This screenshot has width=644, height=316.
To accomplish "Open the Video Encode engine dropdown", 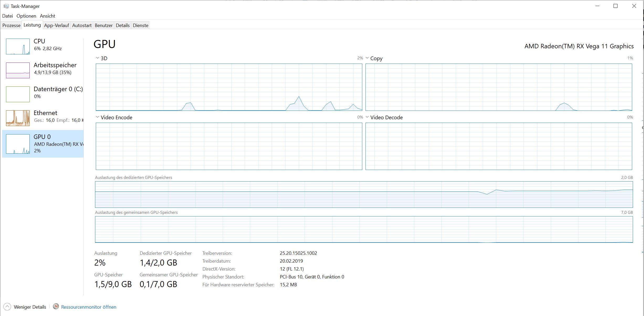I will click(x=97, y=117).
